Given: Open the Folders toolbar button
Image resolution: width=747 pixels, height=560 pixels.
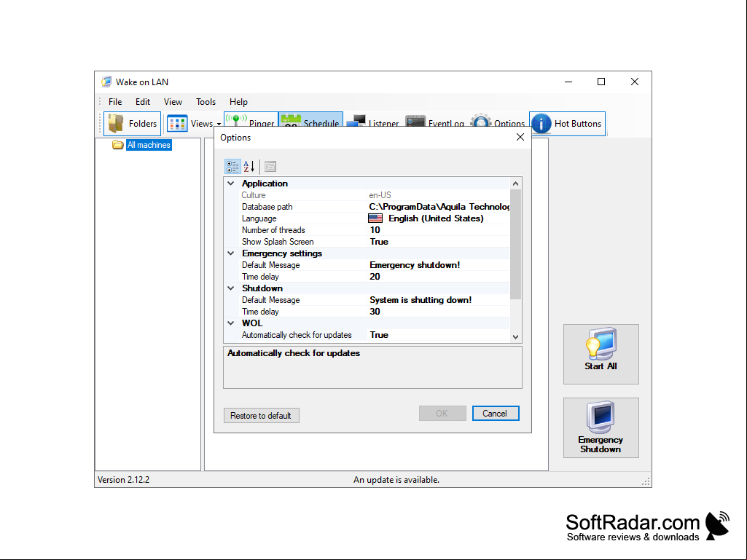Looking at the screenshot, I should point(133,123).
